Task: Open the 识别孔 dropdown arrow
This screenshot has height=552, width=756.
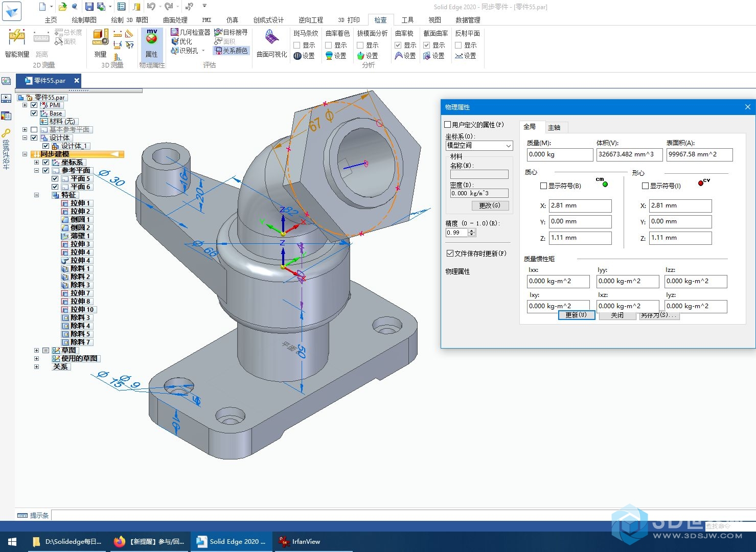Action: (203, 51)
